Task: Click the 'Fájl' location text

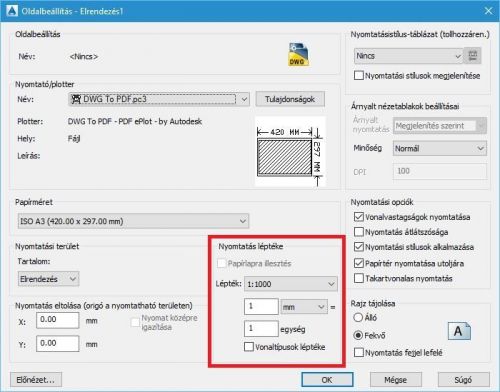Action: [x=74, y=139]
